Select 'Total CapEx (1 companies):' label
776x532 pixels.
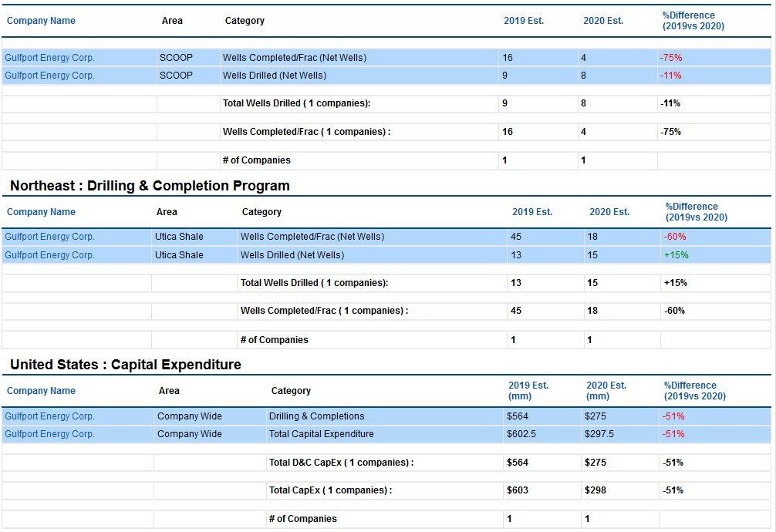pos(331,490)
